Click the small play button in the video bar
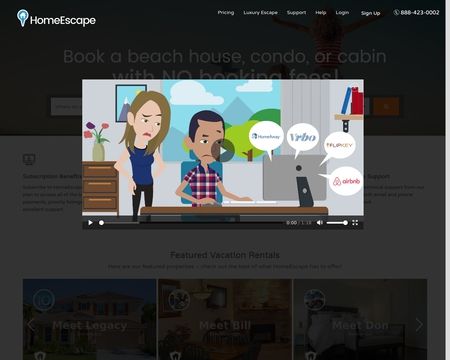Image resolution: width=450 pixels, height=360 pixels. click(x=90, y=223)
